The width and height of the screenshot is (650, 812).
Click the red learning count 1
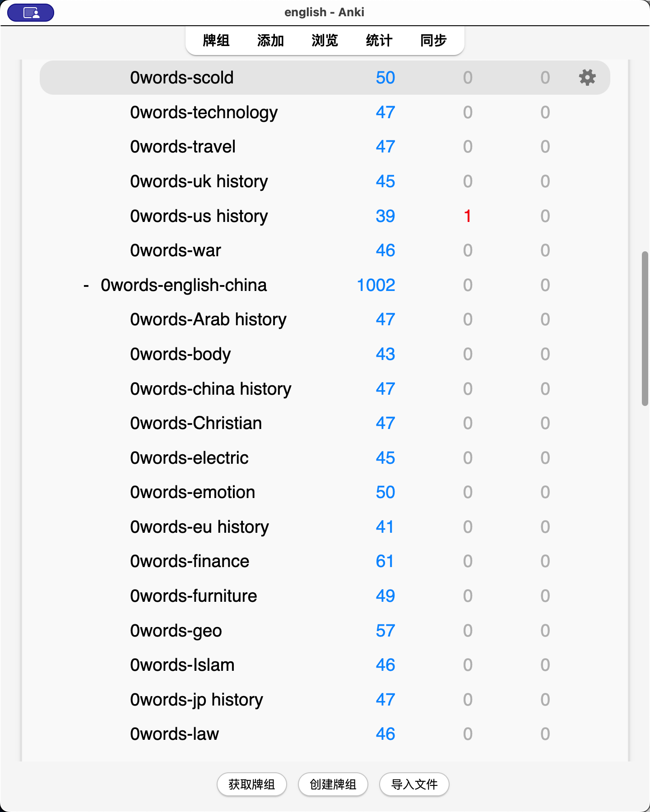tap(468, 216)
